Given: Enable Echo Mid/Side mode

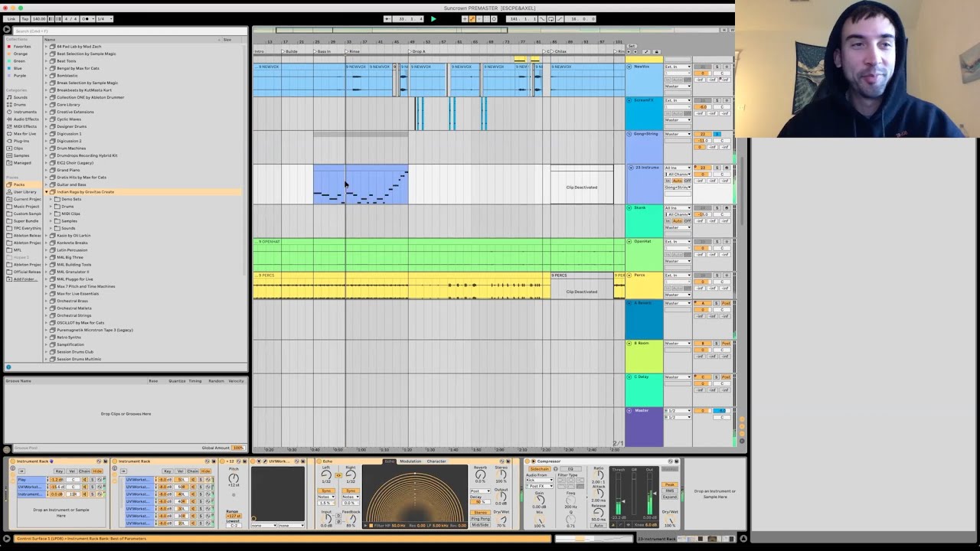Looking at the screenshot, I should [480, 525].
